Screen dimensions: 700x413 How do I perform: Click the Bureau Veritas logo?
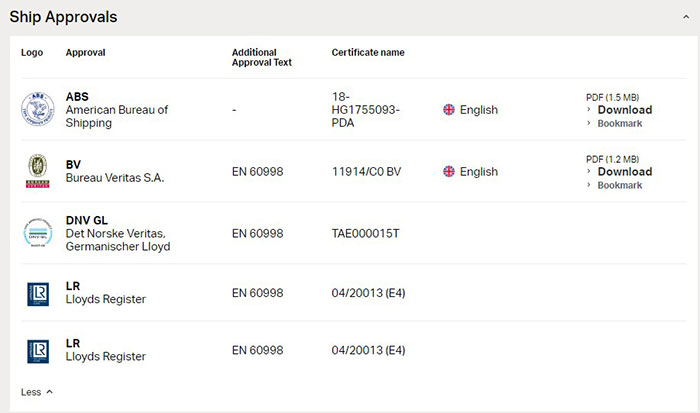point(38,171)
